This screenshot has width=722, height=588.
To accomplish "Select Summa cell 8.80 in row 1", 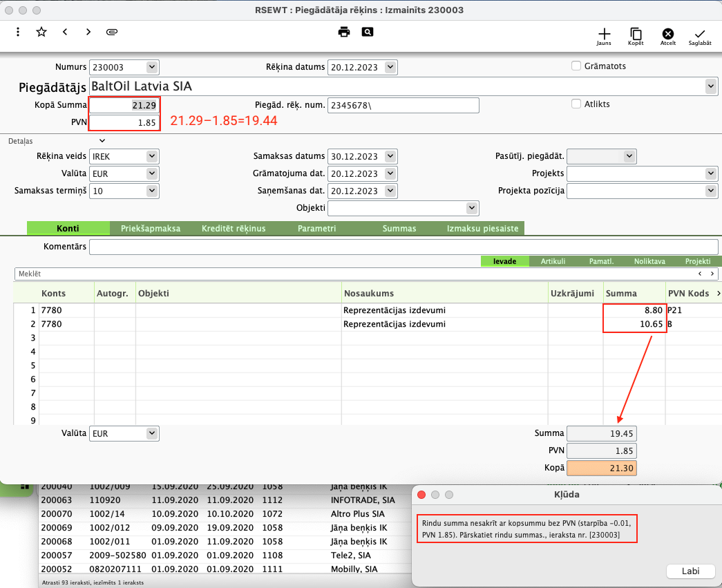I will 634,310.
